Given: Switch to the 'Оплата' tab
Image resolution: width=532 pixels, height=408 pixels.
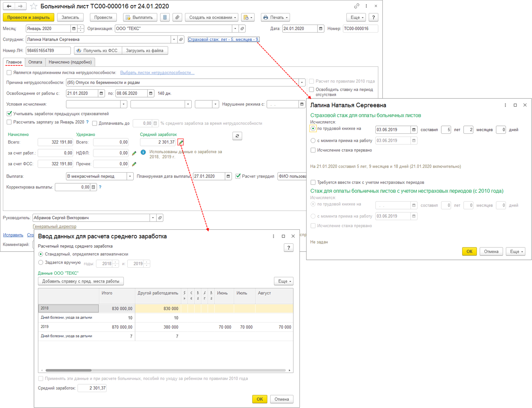Looking at the screenshot, I should pyautogui.click(x=35, y=62).
